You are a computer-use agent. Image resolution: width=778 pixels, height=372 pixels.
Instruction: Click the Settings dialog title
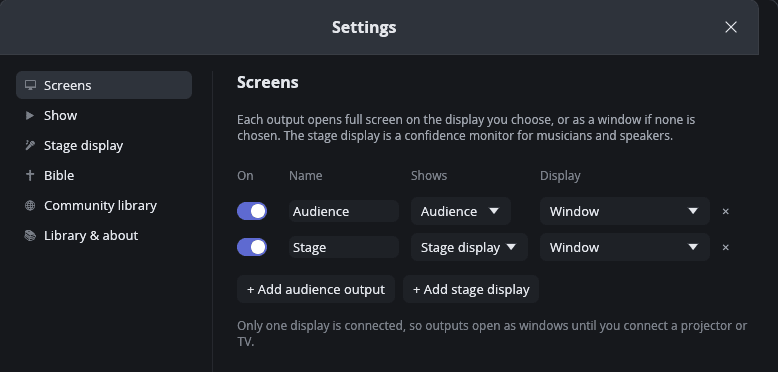click(364, 27)
